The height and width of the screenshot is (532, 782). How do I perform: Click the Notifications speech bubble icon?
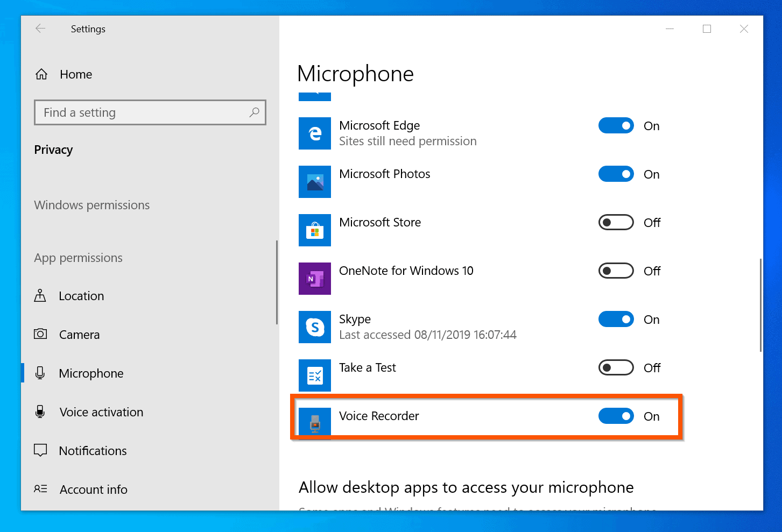(40, 450)
